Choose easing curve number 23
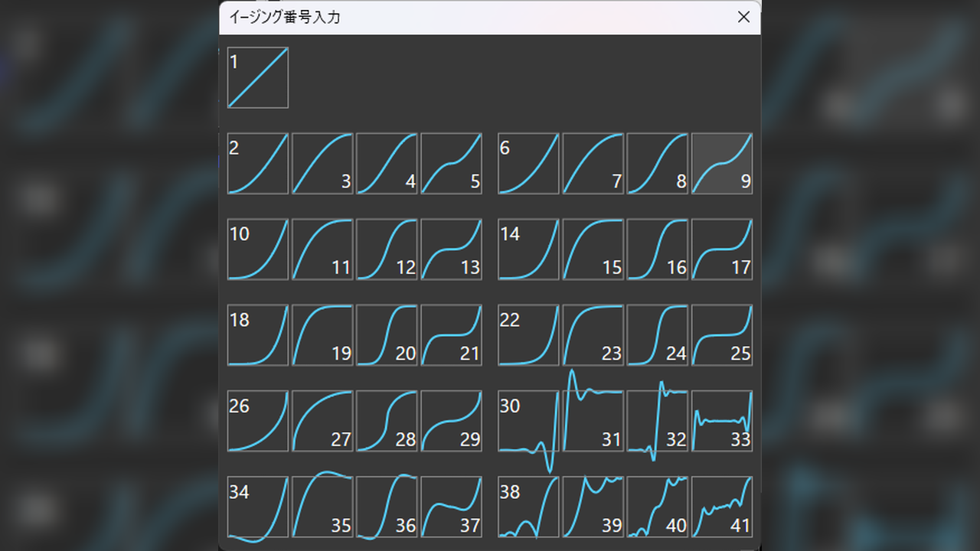This screenshot has height=551, width=980. click(593, 334)
